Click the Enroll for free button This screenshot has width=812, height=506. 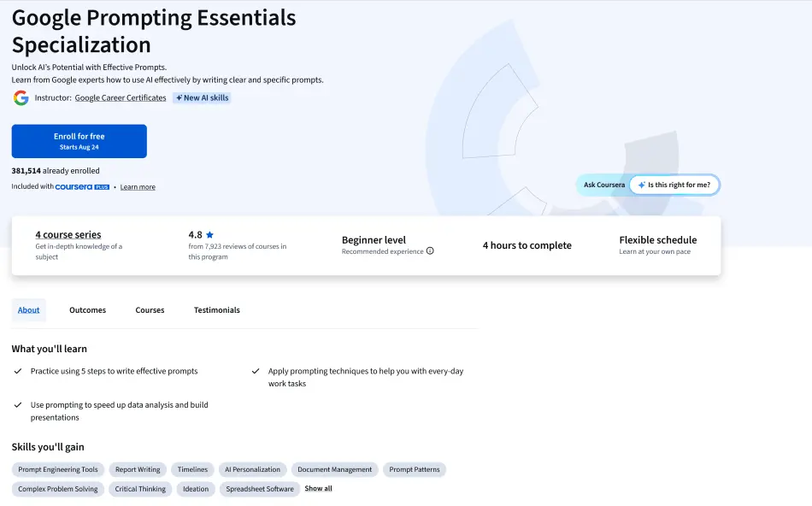79,141
